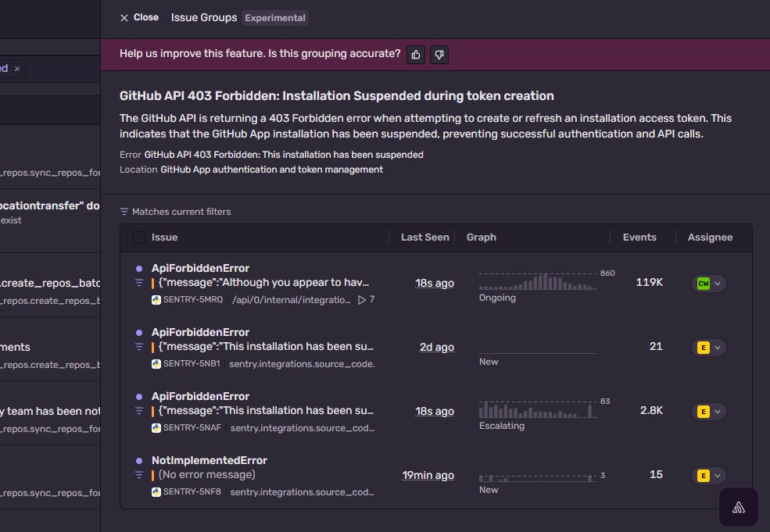Click the Issue column header
Screen dimensions: 770x532
pyautogui.click(x=164, y=237)
